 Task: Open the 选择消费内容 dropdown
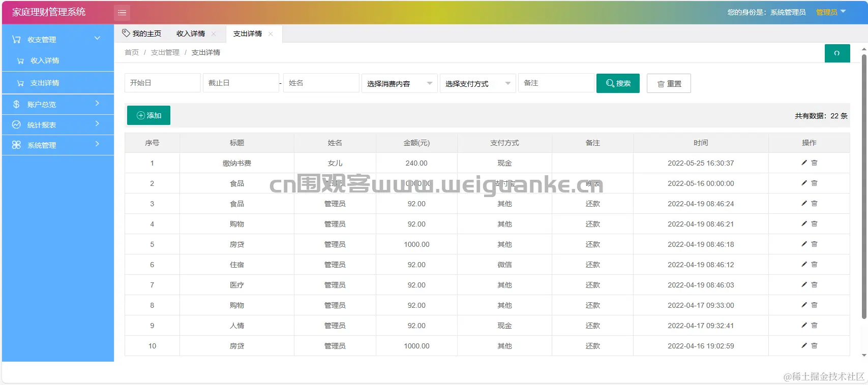pos(399,83)
